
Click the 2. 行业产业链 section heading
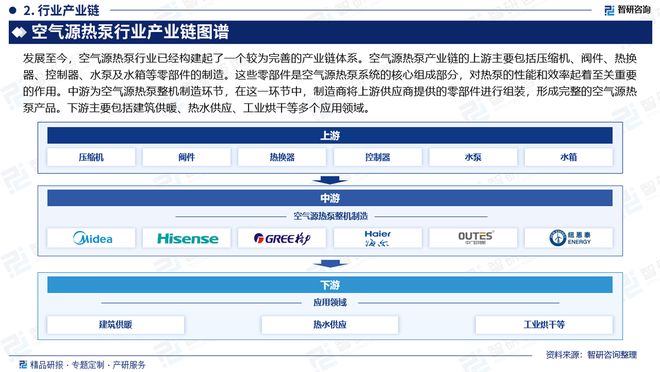[61, 10]
